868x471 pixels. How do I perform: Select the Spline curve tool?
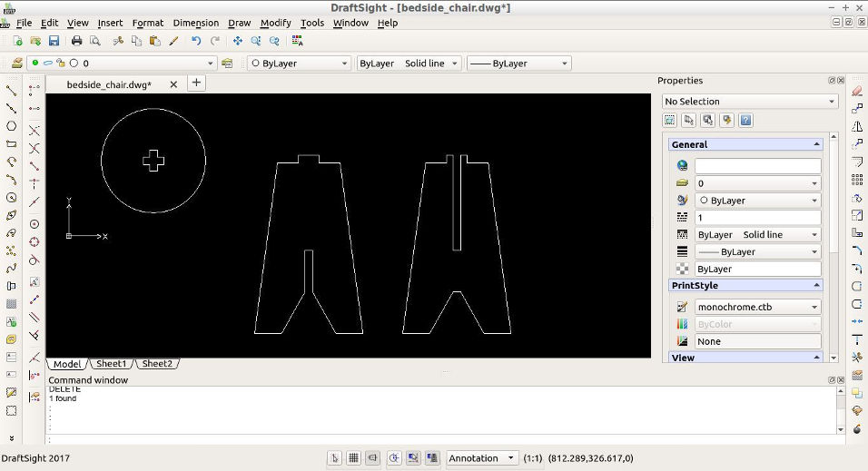click(x=11, y=269)
